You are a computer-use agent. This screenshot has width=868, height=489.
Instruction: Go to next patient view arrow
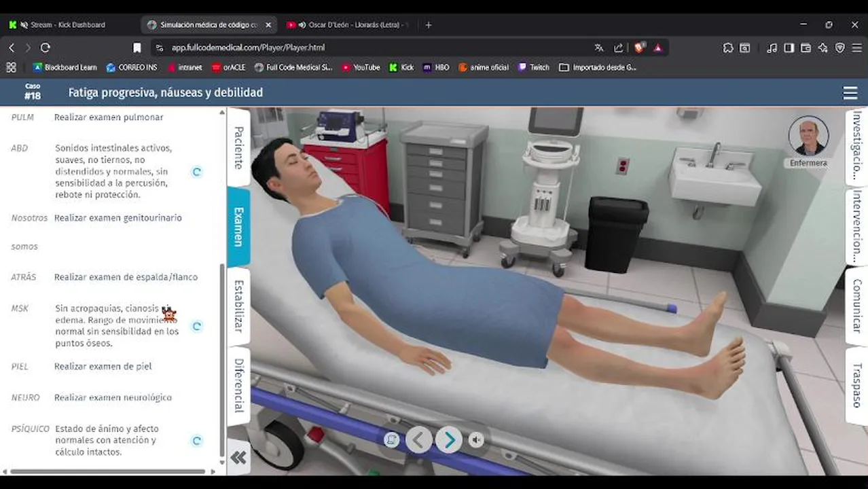click(x=449, y=440)
